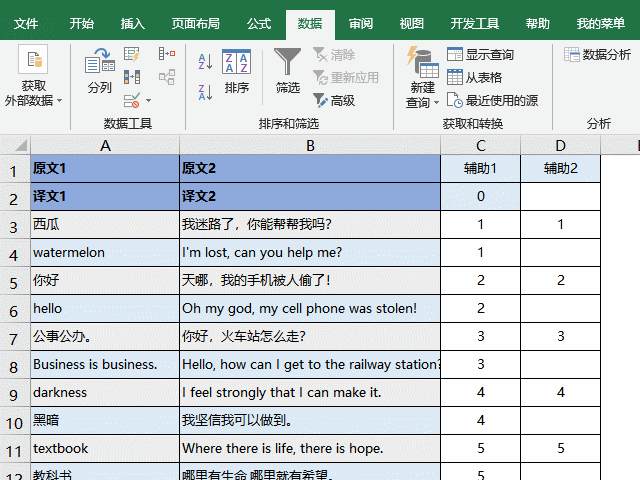Click the Select All corner triangle
640x480 pixels.
pyautogui.click(x=20, y=145)
